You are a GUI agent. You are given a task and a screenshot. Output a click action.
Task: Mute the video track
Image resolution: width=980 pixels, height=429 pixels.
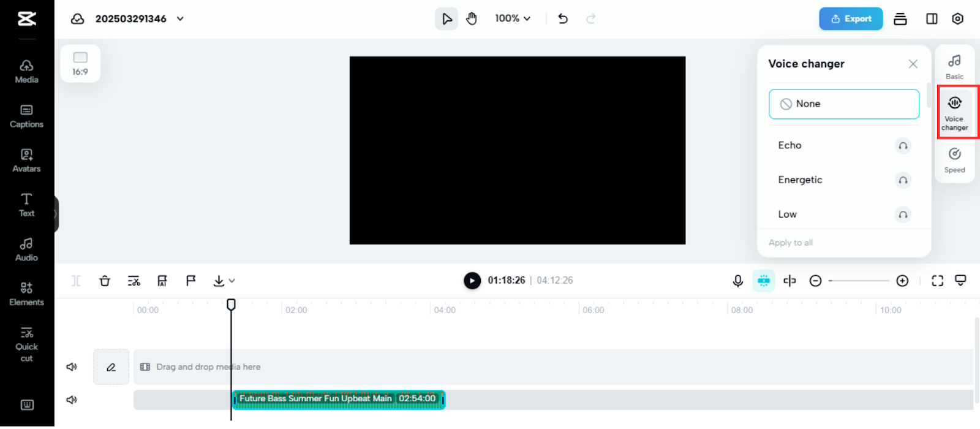pyautogui.click(x=72, y=367)
